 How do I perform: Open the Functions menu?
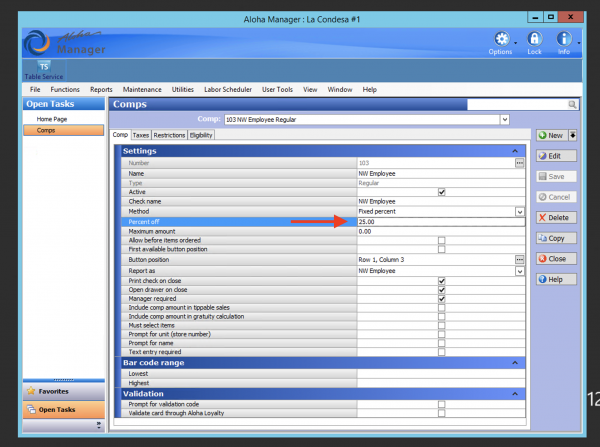click(x=65, y=90)
